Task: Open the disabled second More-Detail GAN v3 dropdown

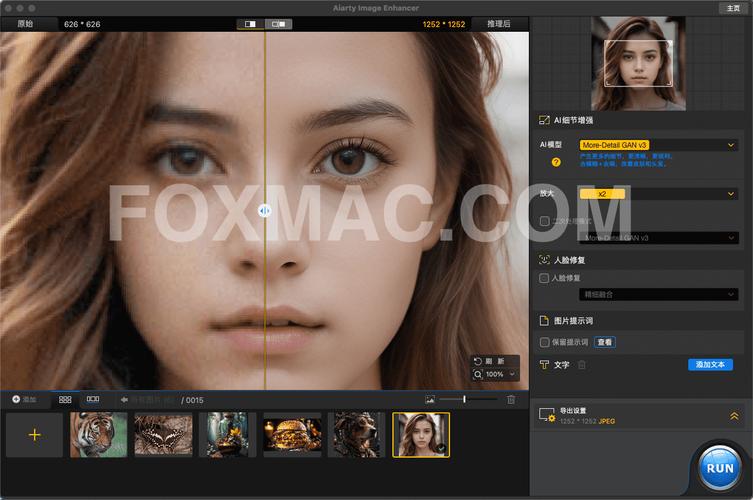Action: [x=658, y=238]
